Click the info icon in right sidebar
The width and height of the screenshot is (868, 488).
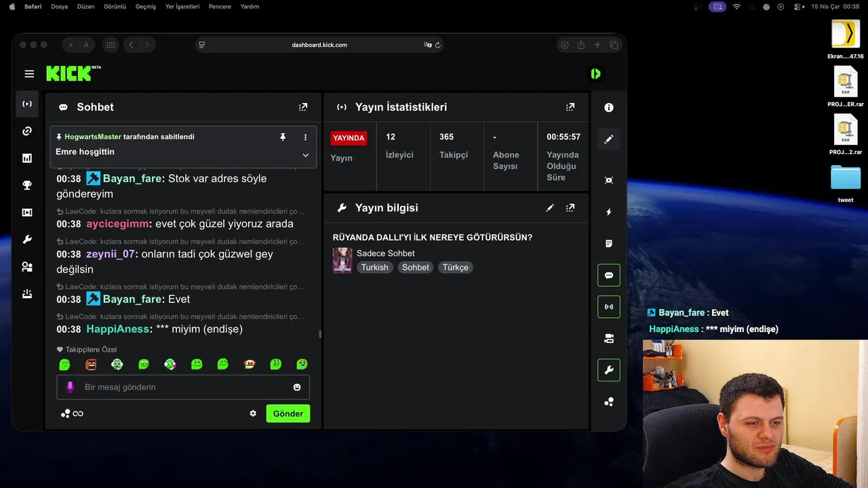[x=609, y=108]
